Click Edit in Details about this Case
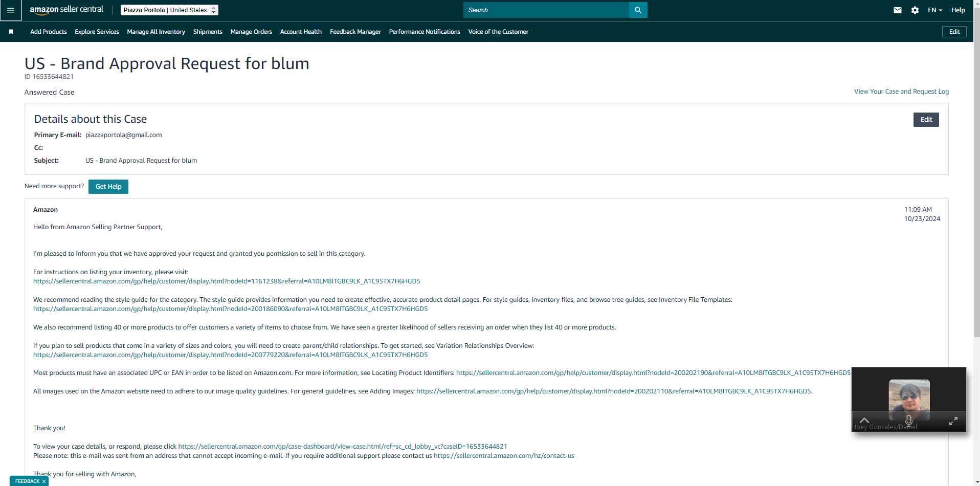Image resolution: width=980 pixels, height=486 pixels. point(926,120)
